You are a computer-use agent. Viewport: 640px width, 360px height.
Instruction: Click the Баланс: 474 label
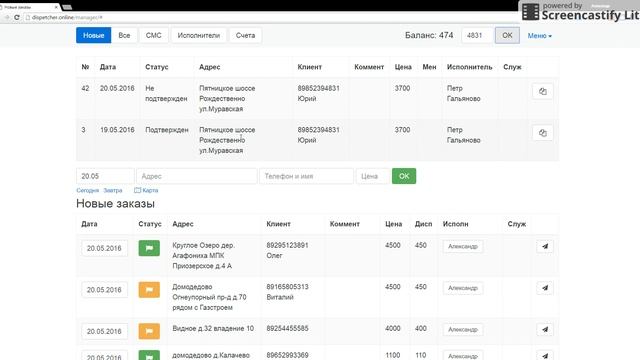click(x=429, y=36)
